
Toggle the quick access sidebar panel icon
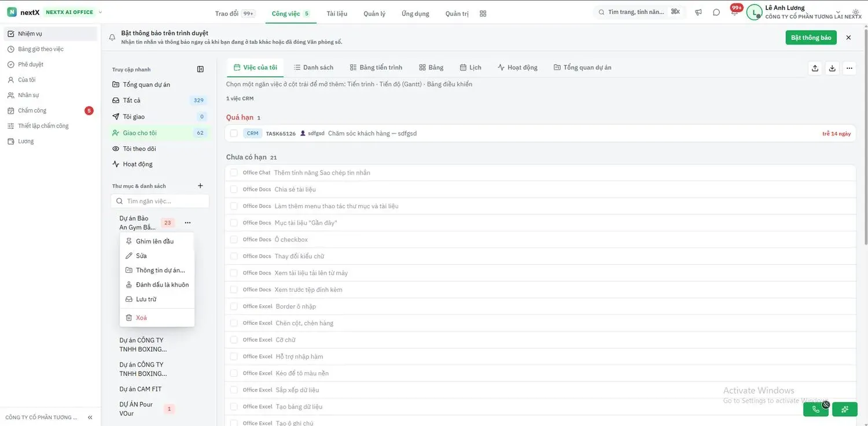click(200, 69)
